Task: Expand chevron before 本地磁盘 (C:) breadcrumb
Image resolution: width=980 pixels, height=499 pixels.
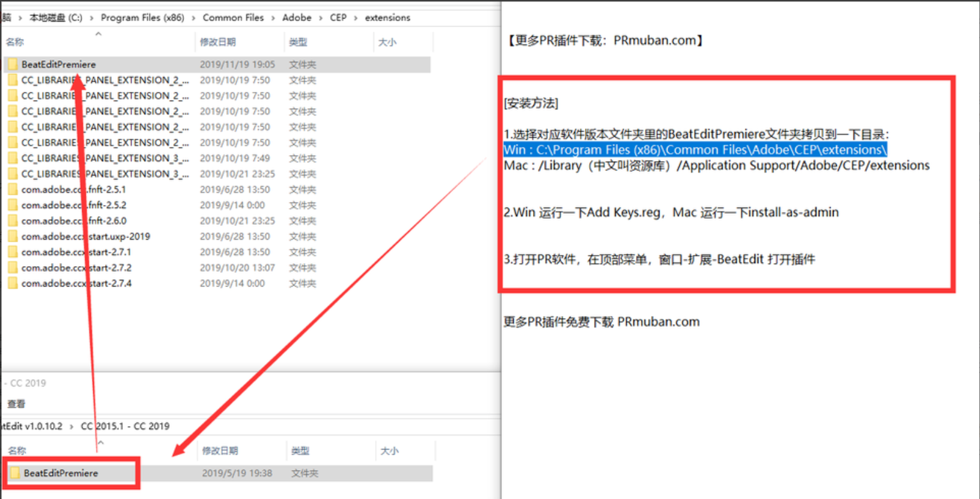Action: (x=20, y=18)
